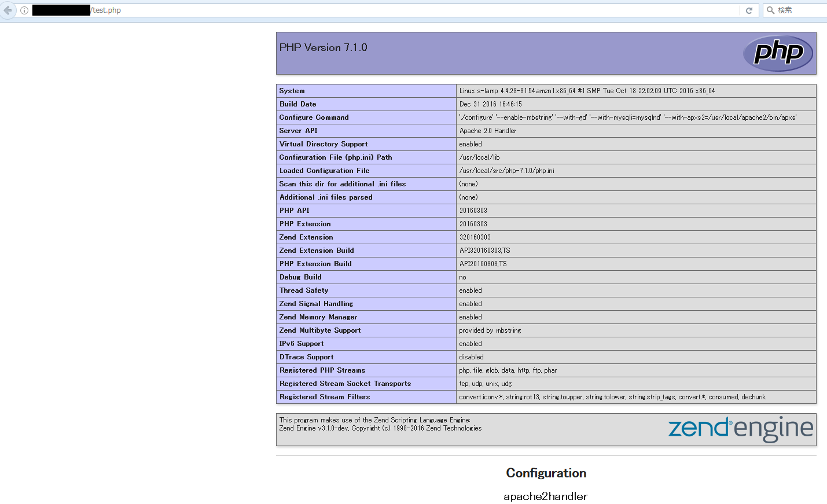The height and width of the screenshot is (504, 827).
Task: Click the './configure' command value cell
Action: tap(636, 117)
